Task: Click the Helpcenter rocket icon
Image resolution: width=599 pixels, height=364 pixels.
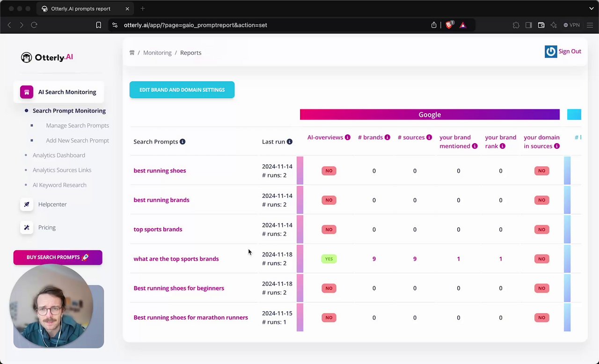Action: (x=27, y=204)
